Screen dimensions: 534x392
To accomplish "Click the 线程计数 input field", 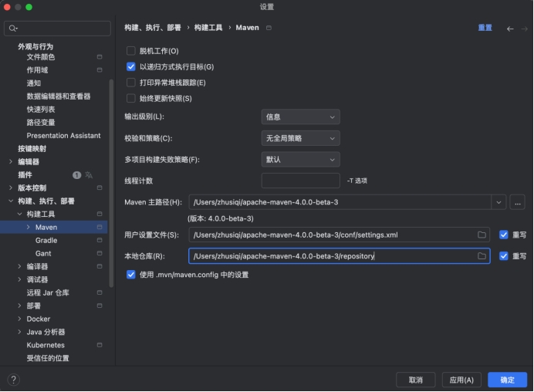I will coord(300,181).
